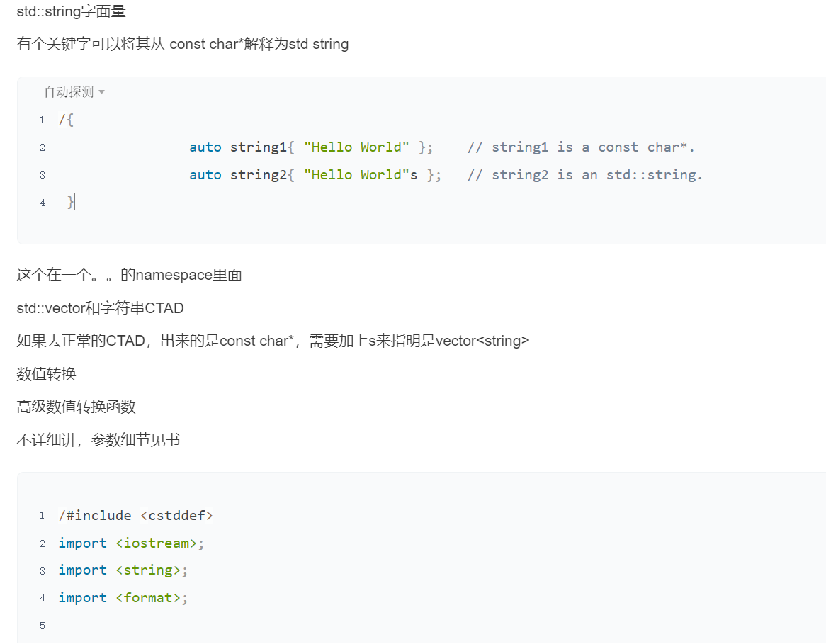
Task: Click the comment "string2 is an std::string"
Action: [x=584, y=175]
